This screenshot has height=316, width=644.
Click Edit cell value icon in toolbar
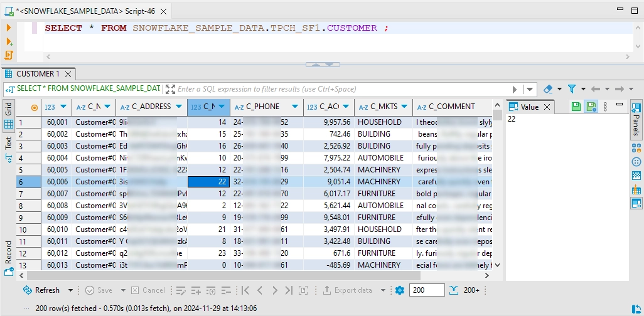point(181,290)
